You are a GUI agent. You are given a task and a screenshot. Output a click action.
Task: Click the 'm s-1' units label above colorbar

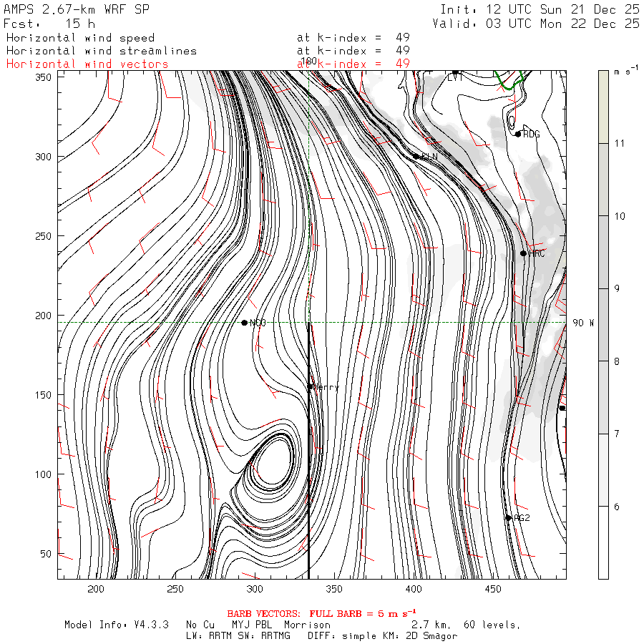point(626,71)
